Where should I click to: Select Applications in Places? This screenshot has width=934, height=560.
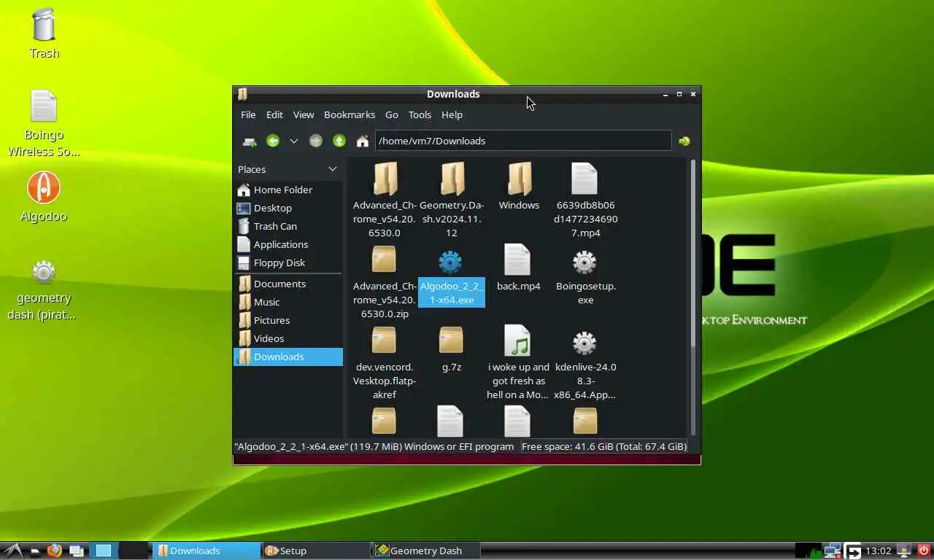click(x=288, y=244)
